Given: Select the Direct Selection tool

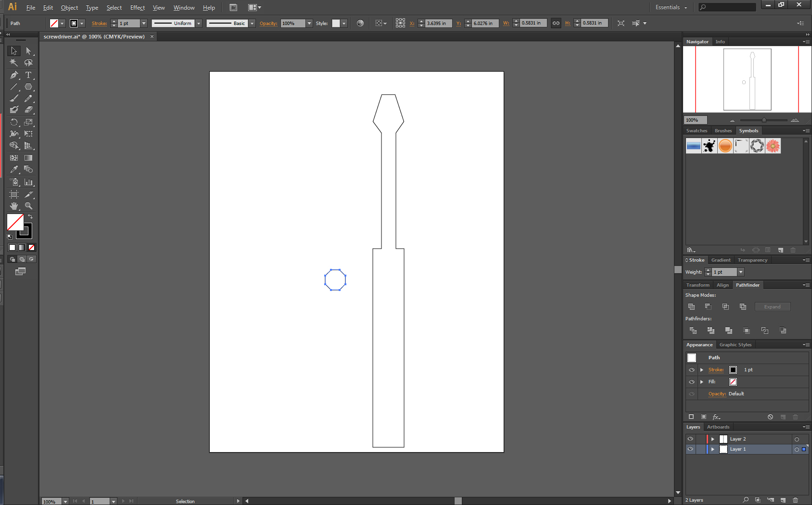Looking at the screenshot, I should point(28,51).
